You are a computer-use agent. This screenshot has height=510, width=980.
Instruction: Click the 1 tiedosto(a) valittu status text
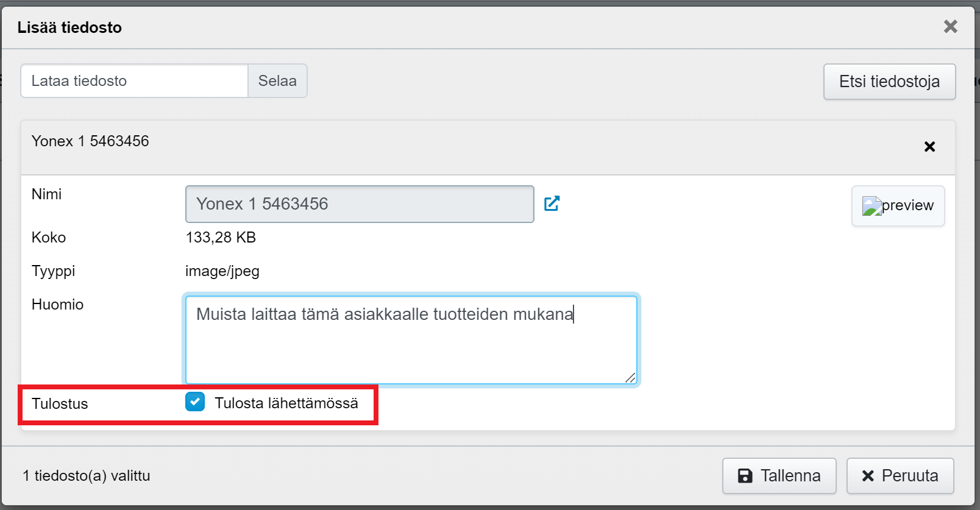click(87, 476)
